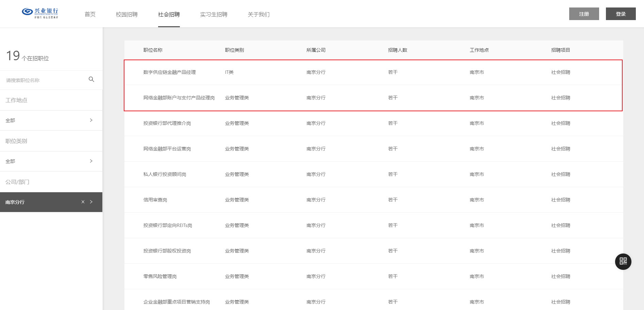Click 南京分行 in the 数字供应链金融产品经理 row

click(x=316, y=72)
